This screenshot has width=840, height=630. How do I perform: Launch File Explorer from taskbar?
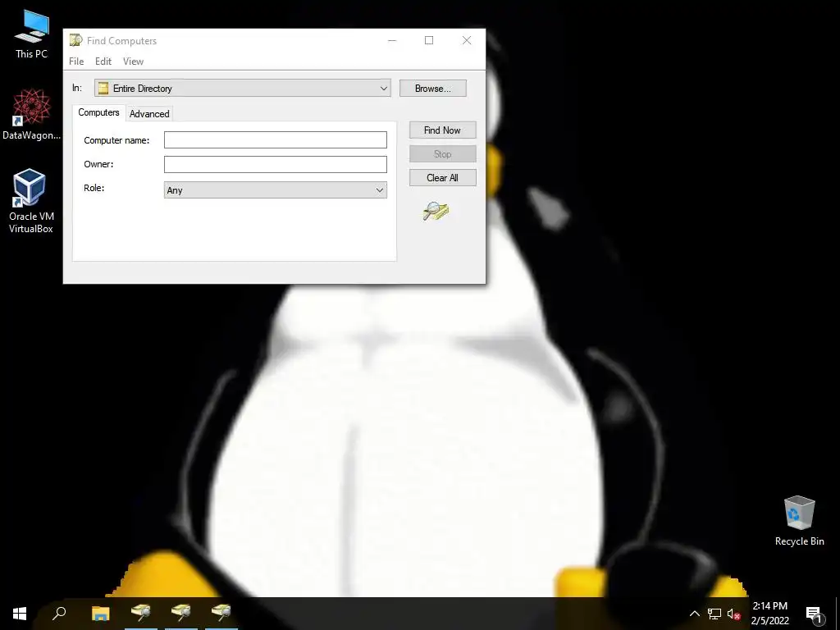pos(100,614)
